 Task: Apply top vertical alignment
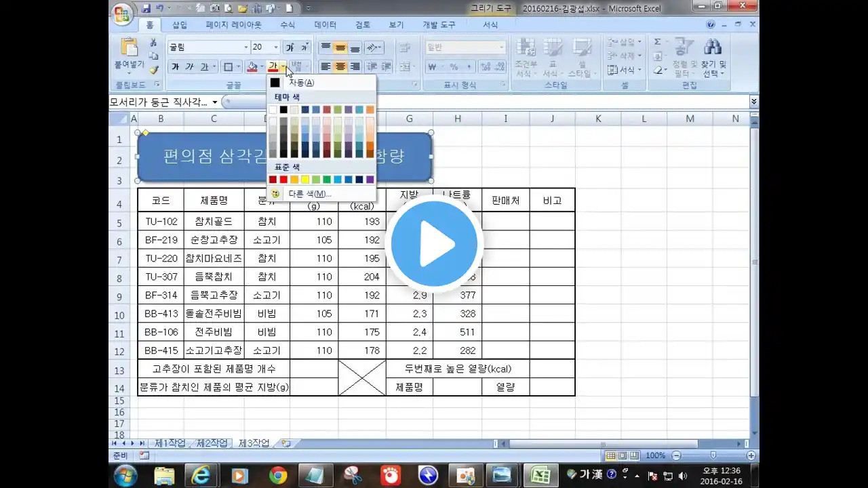click(325, 47)
